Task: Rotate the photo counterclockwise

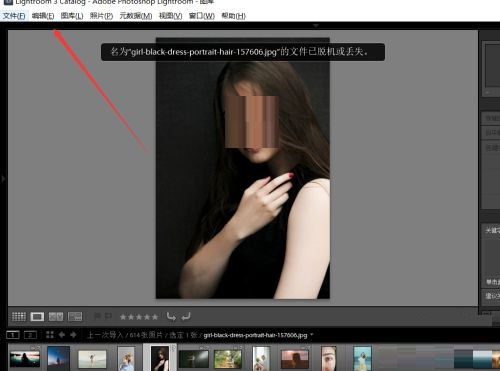Action: pyautogui.click(x=171, y=316)
